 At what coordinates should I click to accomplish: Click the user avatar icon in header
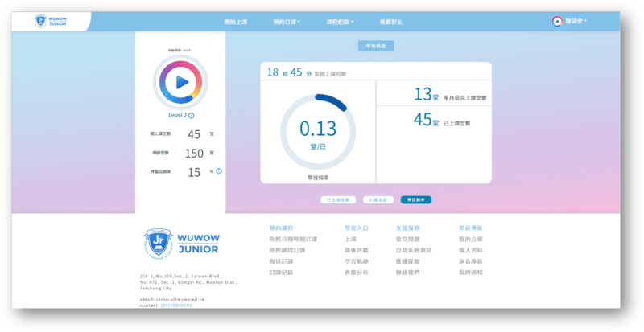(x=557, y=21)
